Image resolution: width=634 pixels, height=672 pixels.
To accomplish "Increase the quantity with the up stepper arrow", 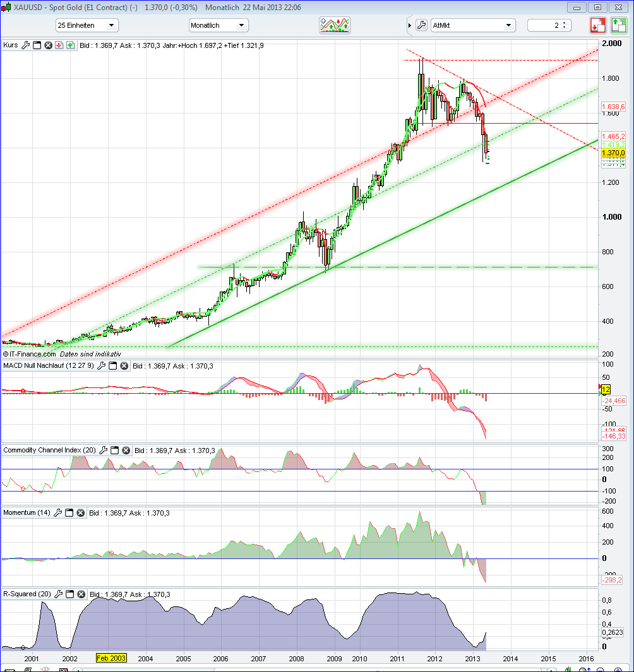I will point(565,23).
